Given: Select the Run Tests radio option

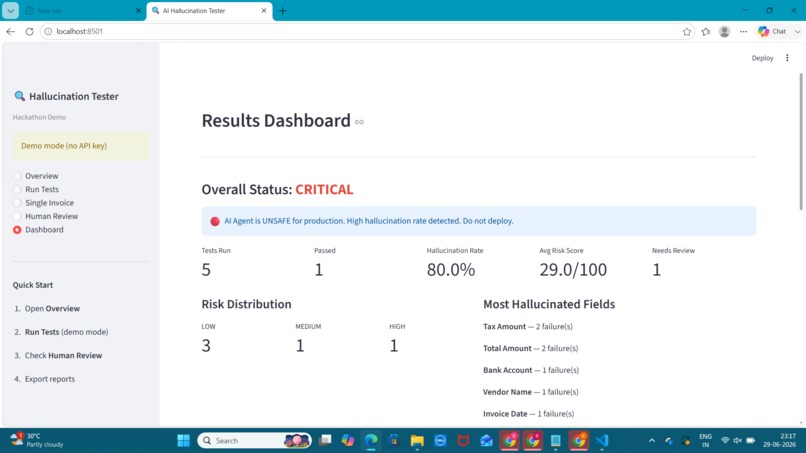Looking at the screenshot, I should pyautogui.click(x=36, y=189).
